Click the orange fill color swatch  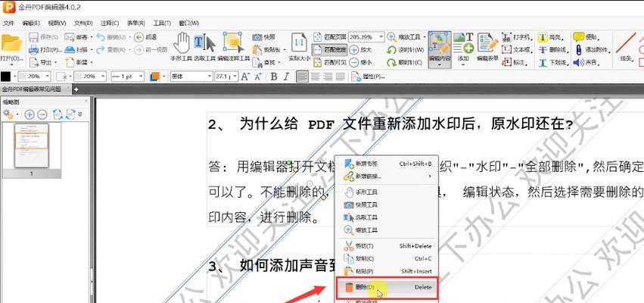coord(154,76)
